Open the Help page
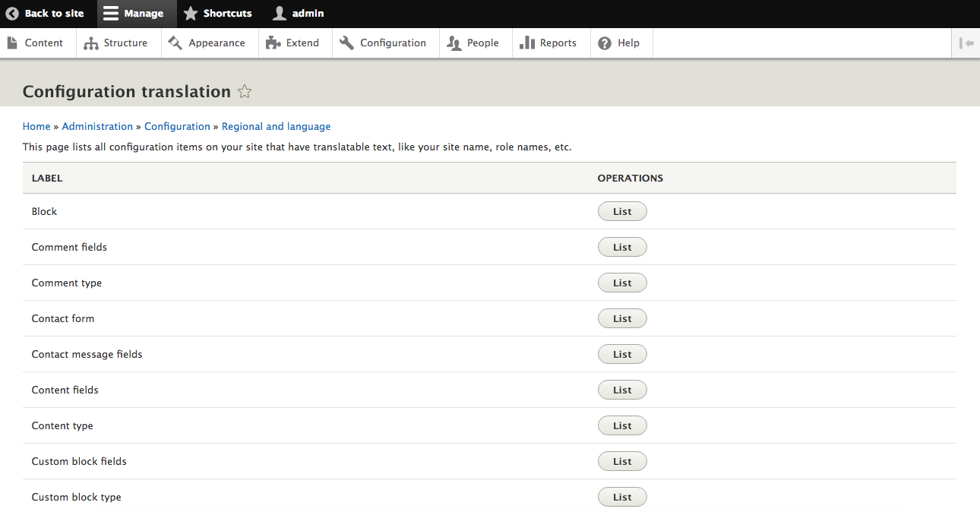Image resolution: width=980 pixels, height=512 pixels. [619, 43]
